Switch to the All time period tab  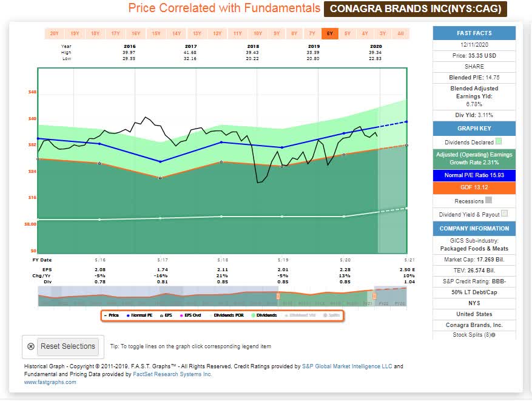coord(400,33)
